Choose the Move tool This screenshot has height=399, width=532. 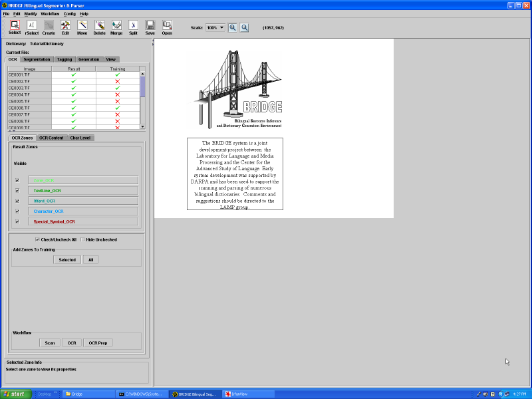click(x=82, y=25)
